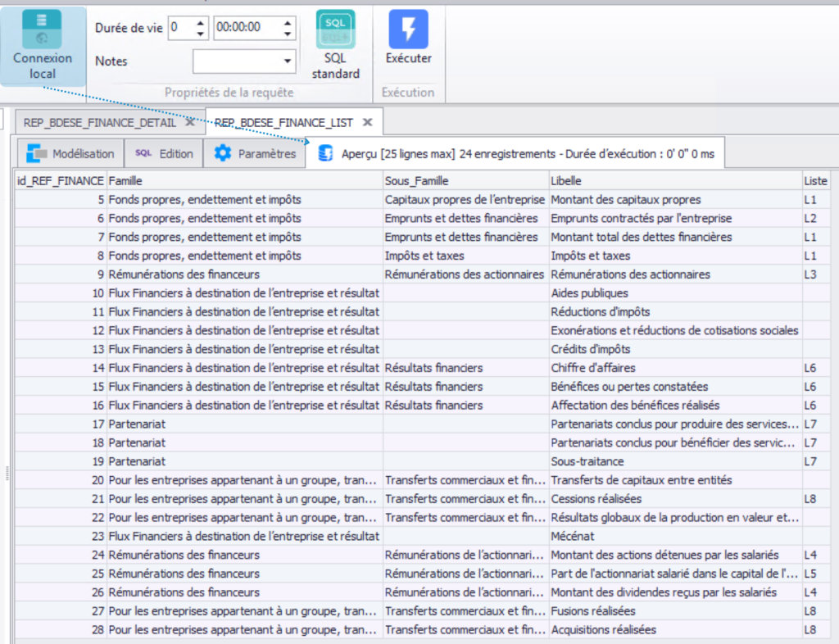The image size is (839, 644).
Task: Select cell 'Cessions réalisées'
Action: click(x=675, y=499)
